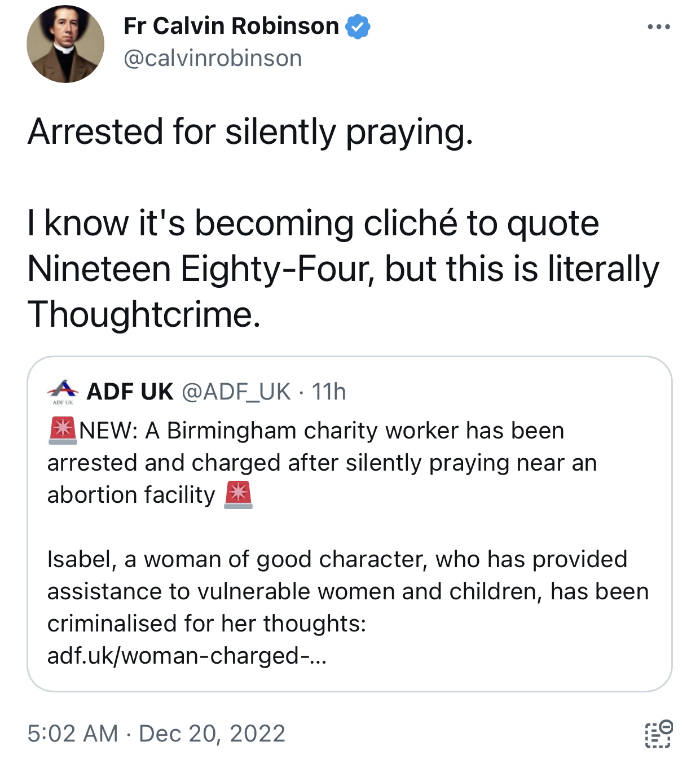Click the ADF UK logo avatar
The height and width of the screenshot is (772, 700).
click(x=63, y=391)
